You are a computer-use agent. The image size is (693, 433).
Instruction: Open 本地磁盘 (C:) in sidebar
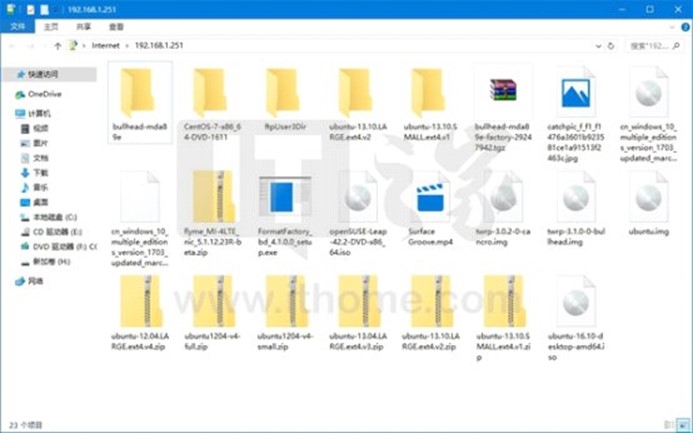tap(55, 216)
